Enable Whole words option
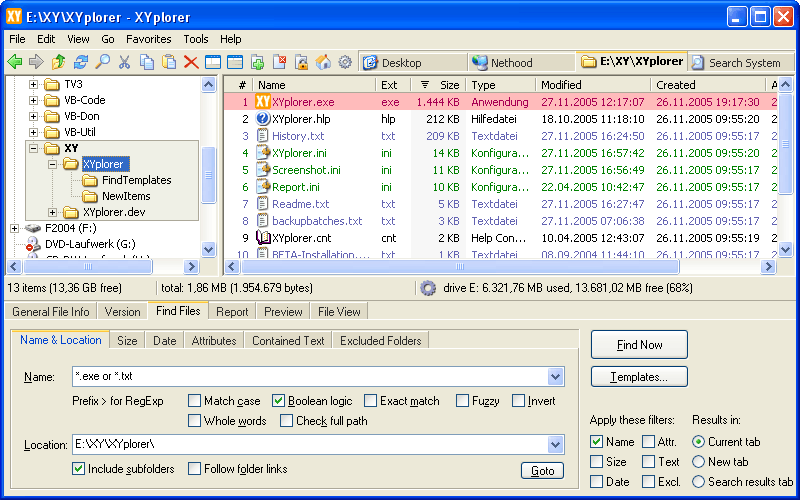The height and width of the screenshot is (500, 800). 194,420
